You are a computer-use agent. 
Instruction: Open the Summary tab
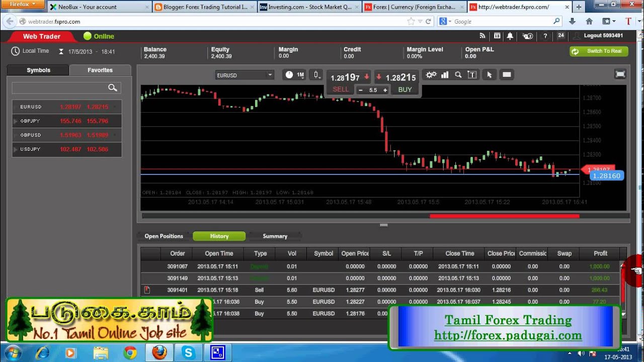tap(275, 236)
